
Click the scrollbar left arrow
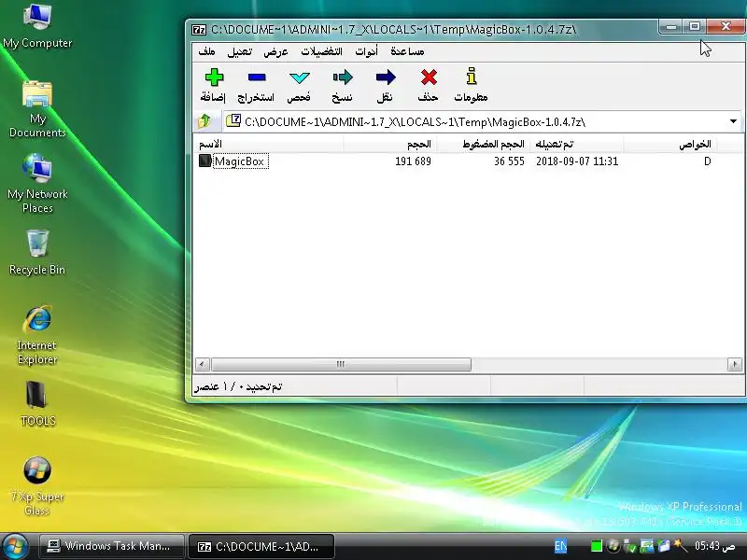202,364
